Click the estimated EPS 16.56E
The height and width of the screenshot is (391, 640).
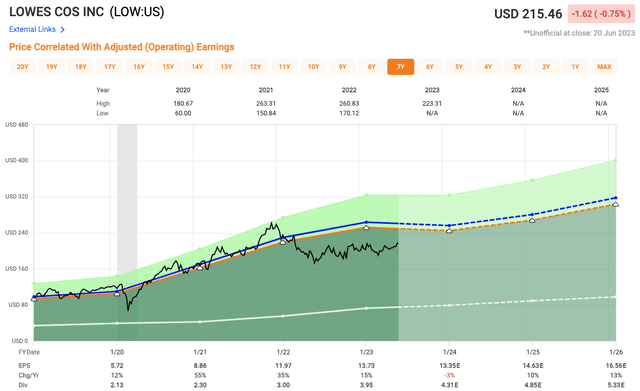pos(616,366)
